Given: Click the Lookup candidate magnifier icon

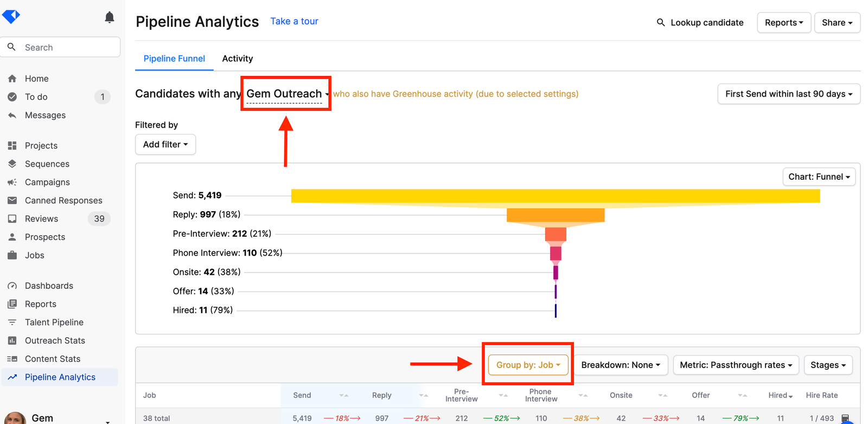Looking at the screenshot, I should [x=661, y=22].
